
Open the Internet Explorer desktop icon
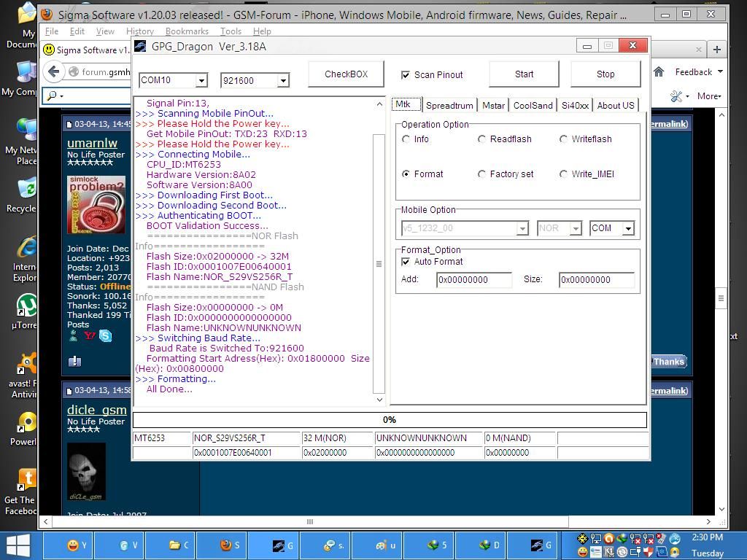26,248
